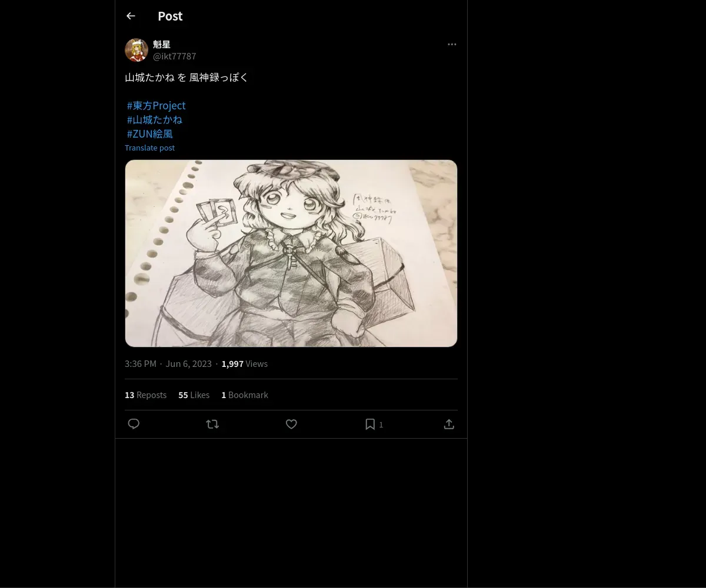View the 55 Likes list

pos(194,395)
